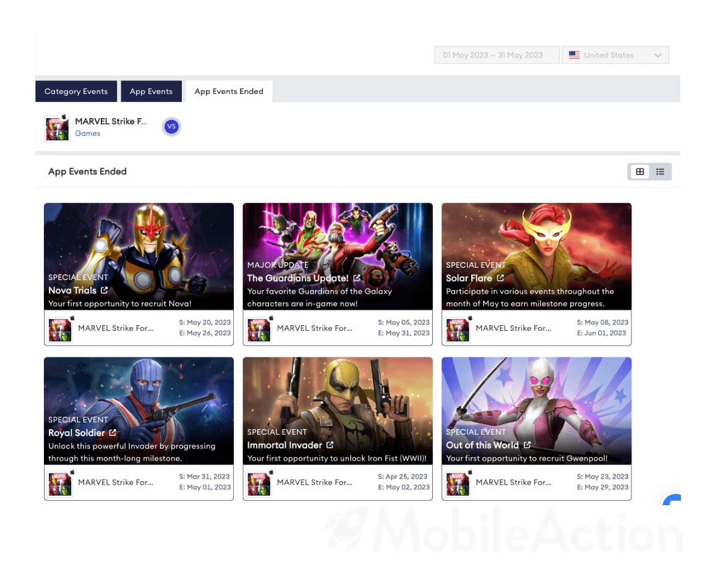
Task: Open the Games category link
Action: pos(87,134)
